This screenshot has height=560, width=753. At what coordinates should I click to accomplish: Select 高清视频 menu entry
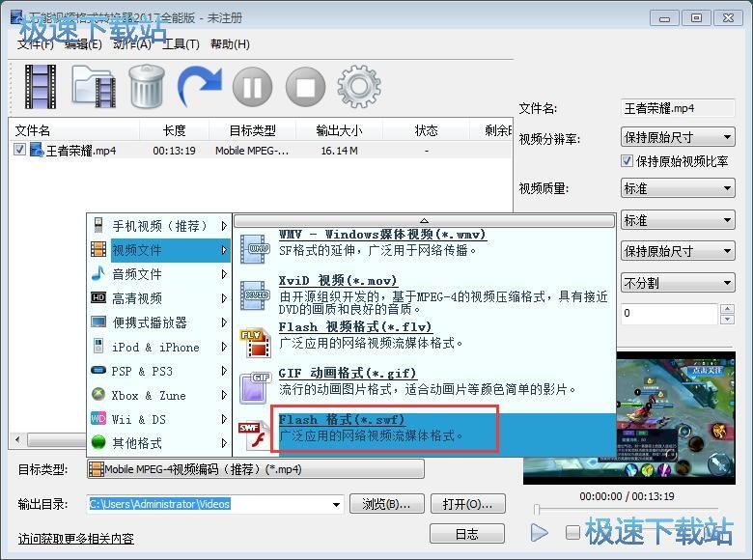pos(159,298)
